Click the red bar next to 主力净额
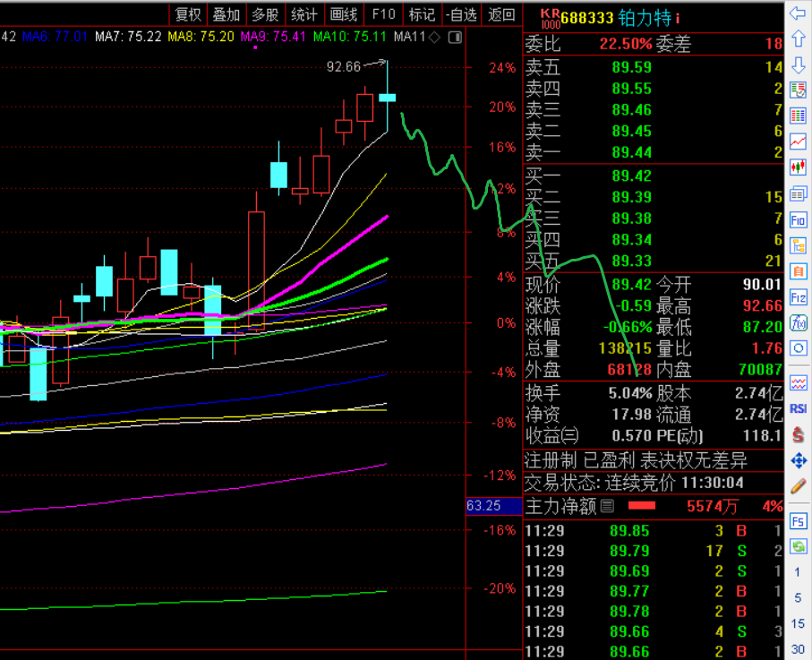 click(x=642, y=506)
